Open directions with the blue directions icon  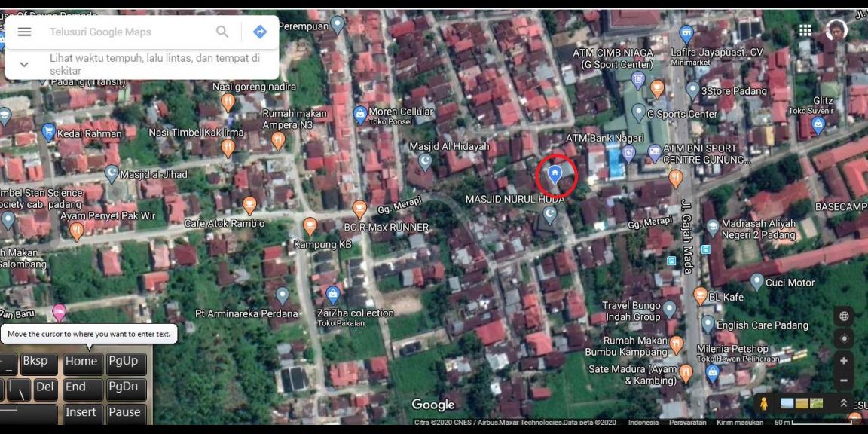pos(259,32)
